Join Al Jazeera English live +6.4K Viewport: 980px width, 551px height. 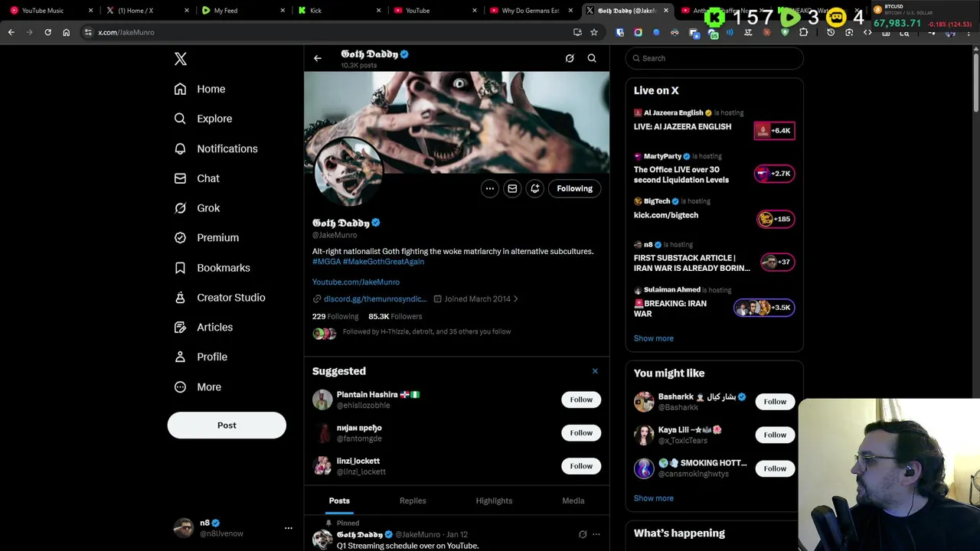pos(775,131)
